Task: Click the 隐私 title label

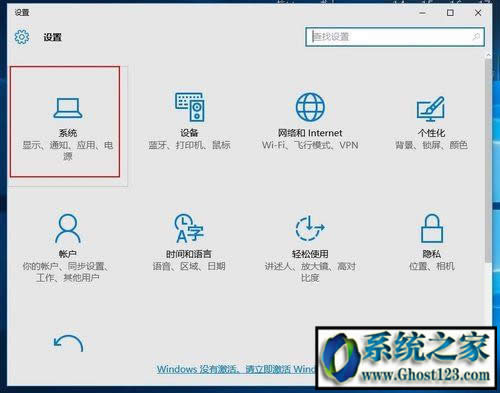Action: click(432, 254)
